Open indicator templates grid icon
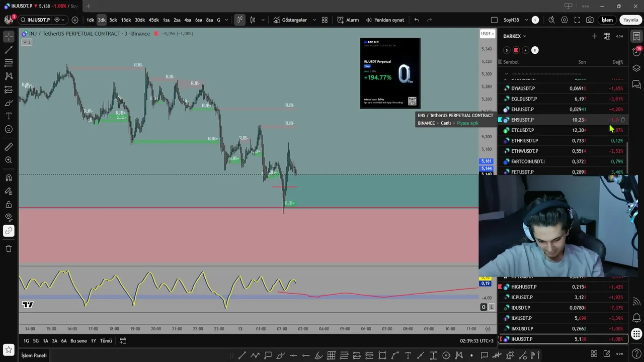644x362 pixels. point(325,20)
